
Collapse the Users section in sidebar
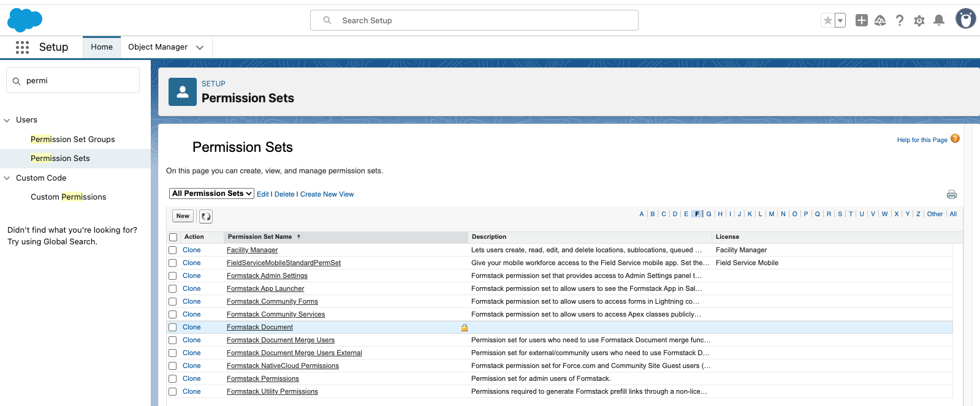[7, 120]
